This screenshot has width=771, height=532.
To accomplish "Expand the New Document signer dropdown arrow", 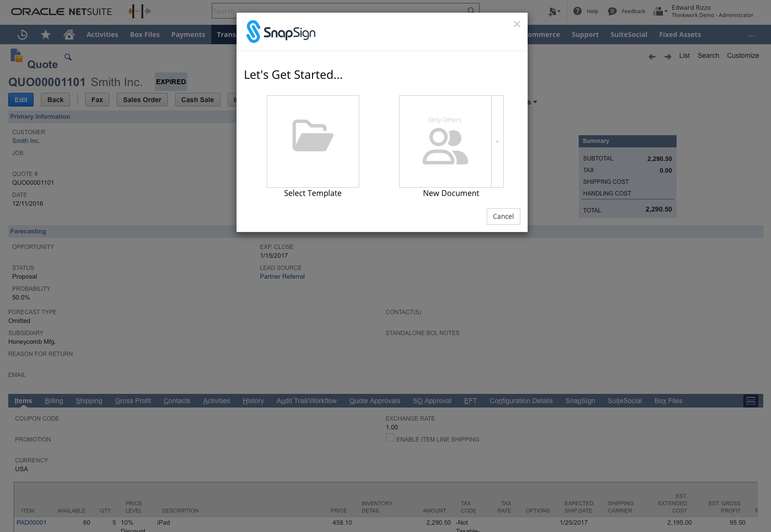I will 497,142.
